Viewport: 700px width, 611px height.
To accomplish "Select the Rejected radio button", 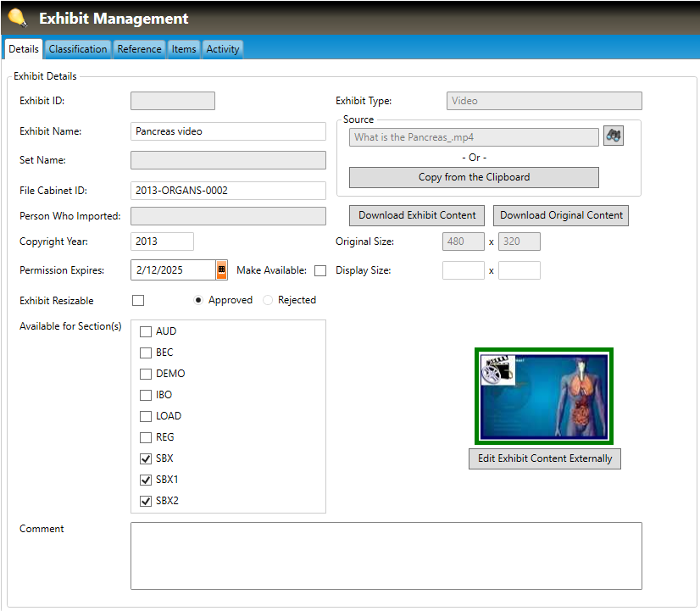I will coord(268,300).
